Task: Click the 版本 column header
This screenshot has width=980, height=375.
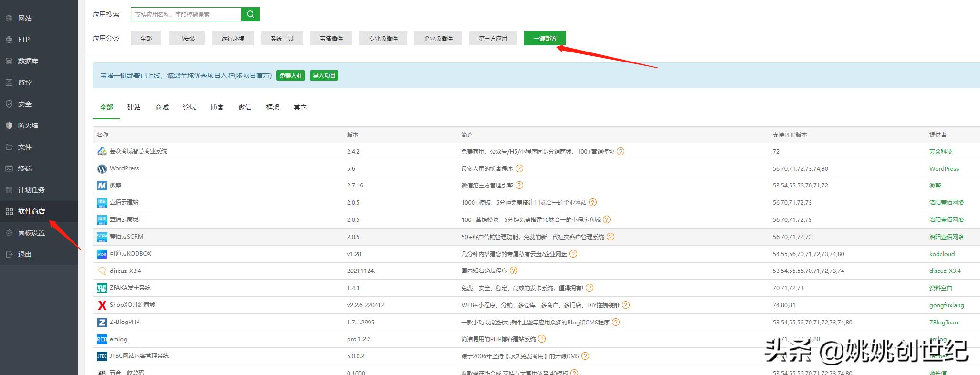Action: 353,135
